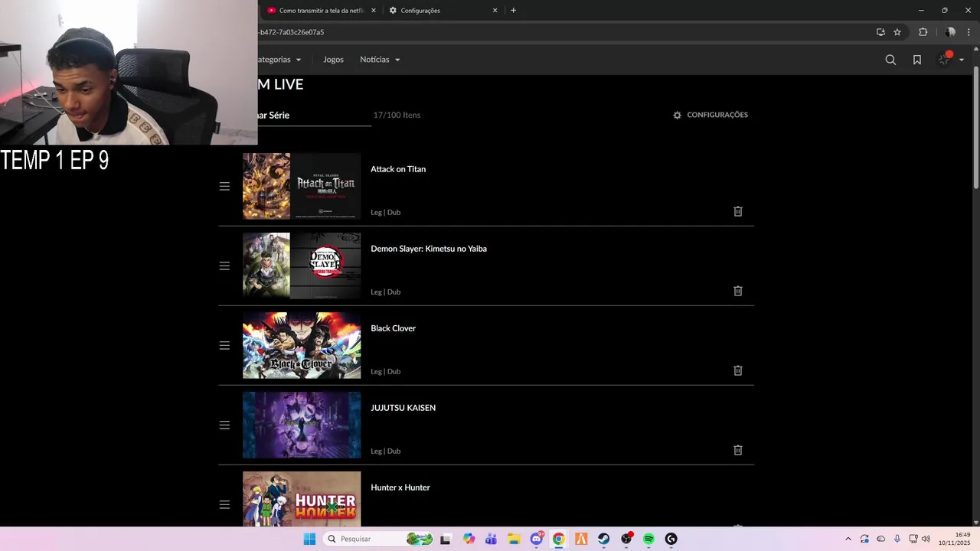Screen dimensions: 980x551
Task: Grab reorder handle for Demon Slayer row
Action: (224, 266)
